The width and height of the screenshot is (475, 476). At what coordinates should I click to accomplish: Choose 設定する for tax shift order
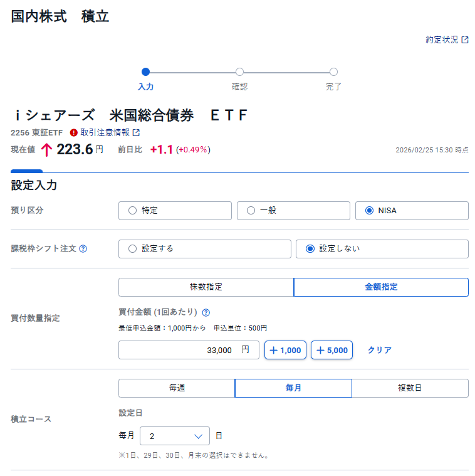tap(205, 249)
